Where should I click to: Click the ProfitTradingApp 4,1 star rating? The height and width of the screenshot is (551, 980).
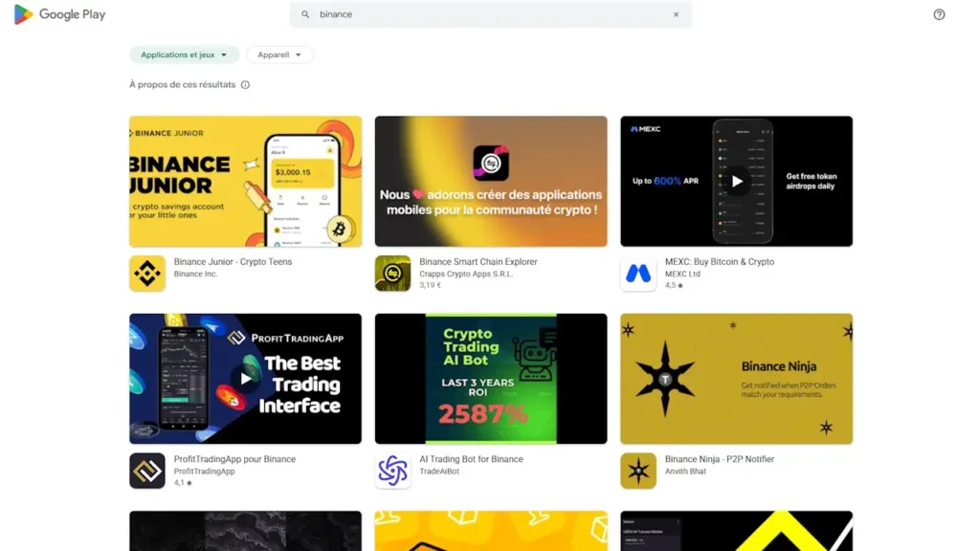(x=183, y=482)
